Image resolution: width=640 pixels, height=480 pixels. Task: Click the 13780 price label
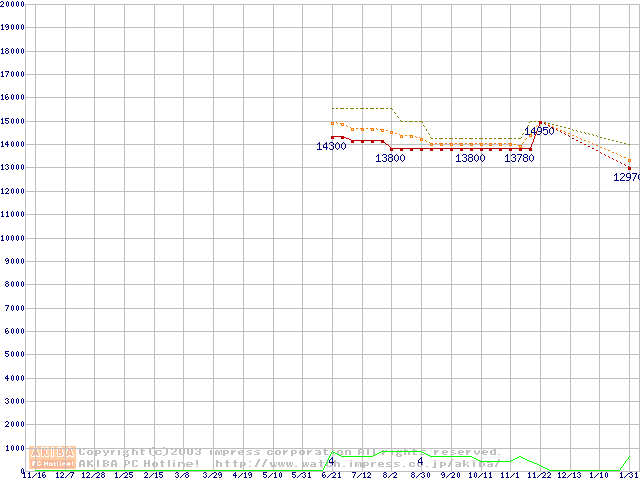coord(518,158)
